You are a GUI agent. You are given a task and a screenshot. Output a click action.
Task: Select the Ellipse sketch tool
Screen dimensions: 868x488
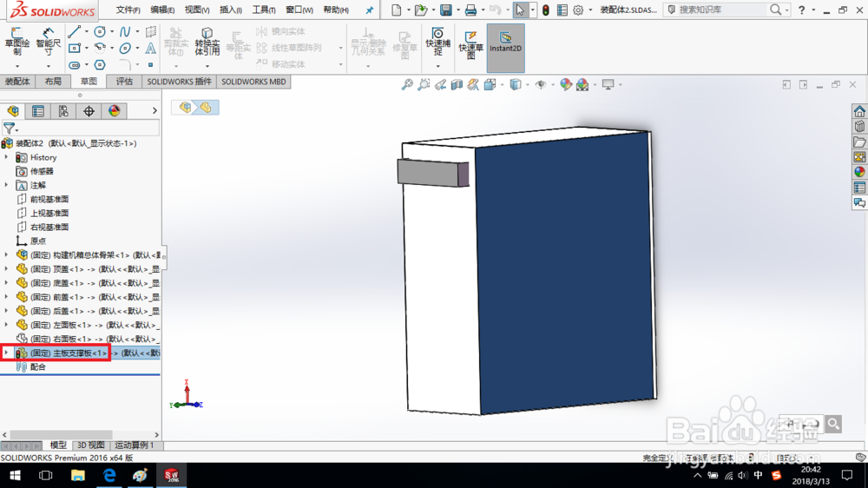125,48
